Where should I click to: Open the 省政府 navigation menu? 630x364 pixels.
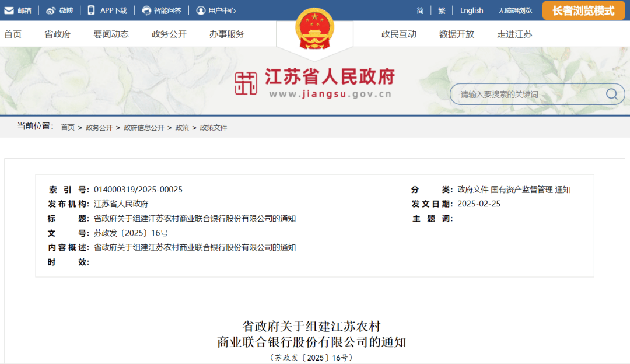[x=57, y=34]
